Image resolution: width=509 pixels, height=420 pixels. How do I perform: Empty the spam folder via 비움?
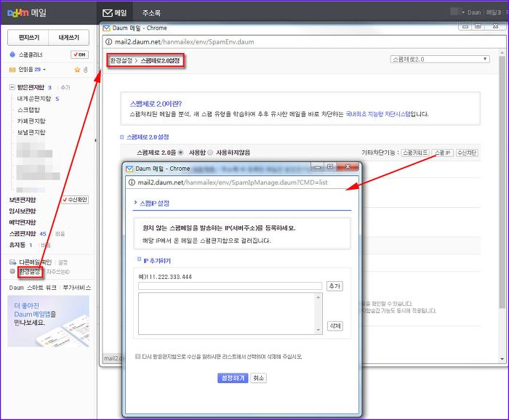pyautogui.click(x=60, y=233)
